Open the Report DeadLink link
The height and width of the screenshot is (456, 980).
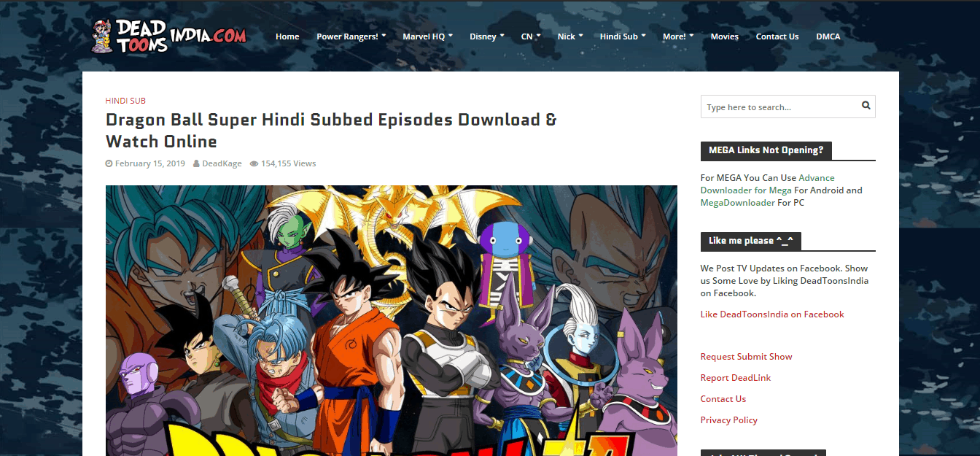(736, 378)
